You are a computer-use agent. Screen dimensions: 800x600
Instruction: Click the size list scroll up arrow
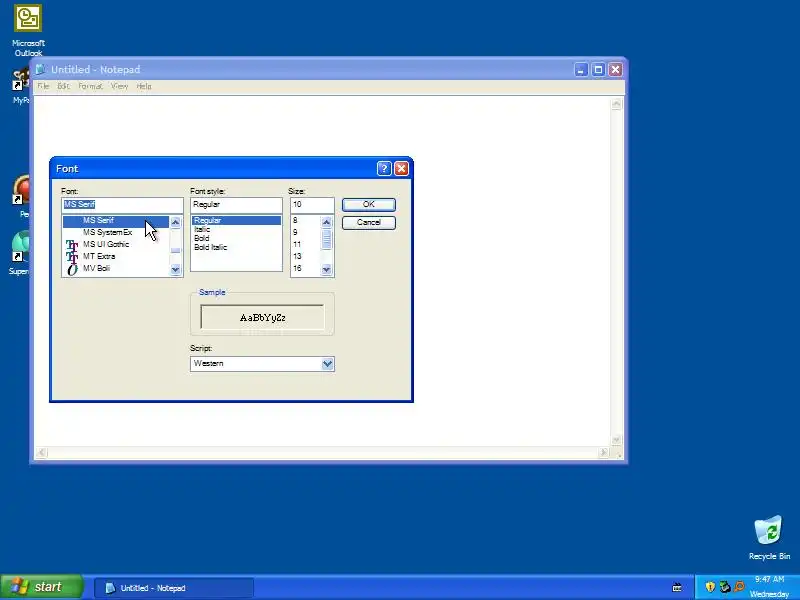(x=327, y=222)
